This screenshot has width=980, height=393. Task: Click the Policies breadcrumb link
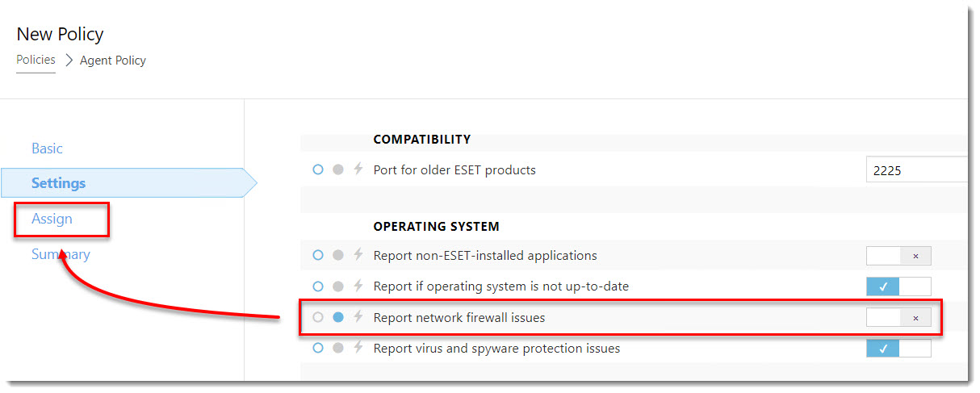point(36,60)
